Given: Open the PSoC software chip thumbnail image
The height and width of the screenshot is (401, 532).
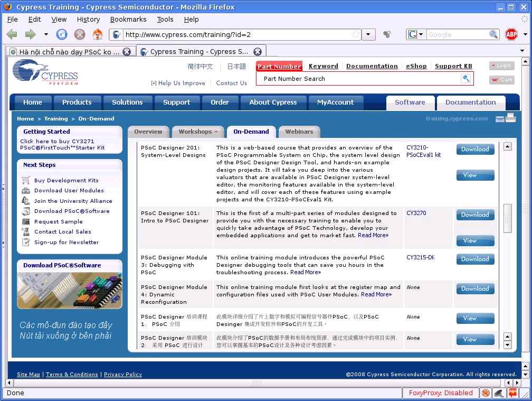Looking at the screenshot, I should 70,290.
